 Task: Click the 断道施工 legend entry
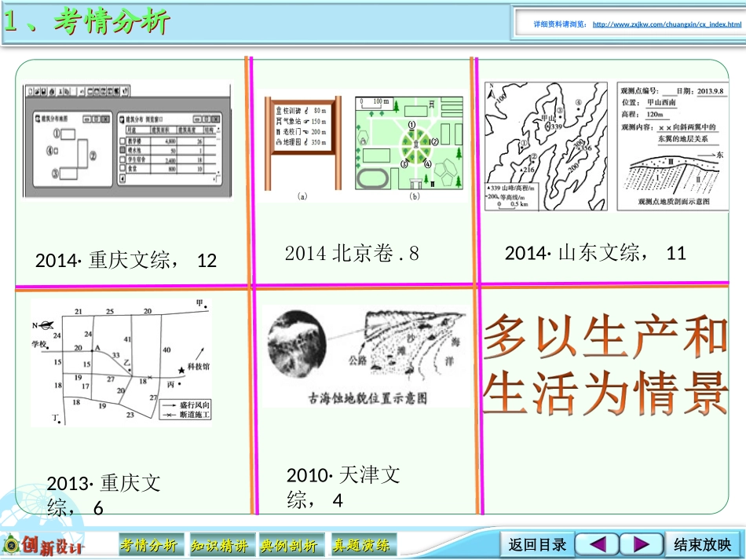click(x=186, y=415)
